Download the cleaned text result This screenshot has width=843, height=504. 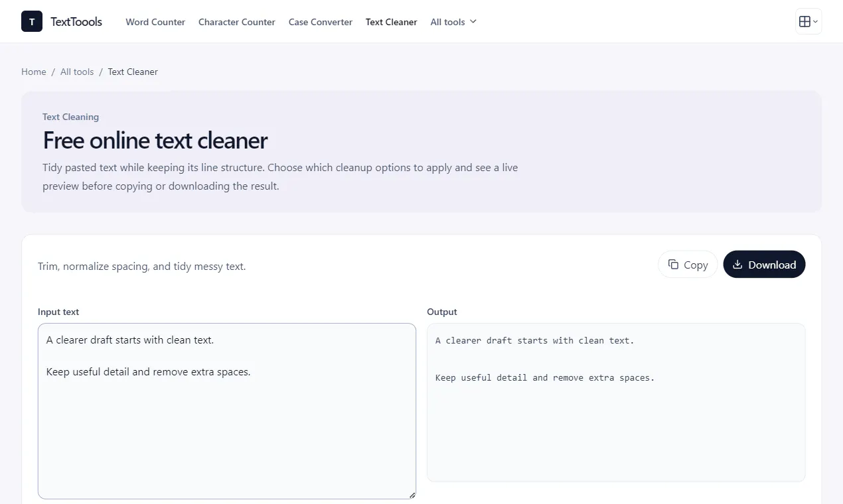click(x=764, y=264)
